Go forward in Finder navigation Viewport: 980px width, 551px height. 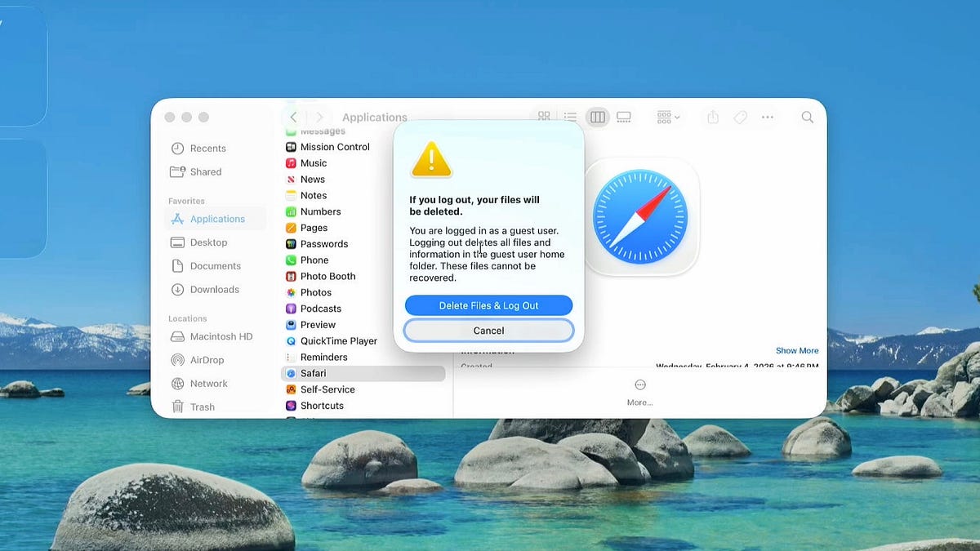pyautogui.click(x=319, y=118)
